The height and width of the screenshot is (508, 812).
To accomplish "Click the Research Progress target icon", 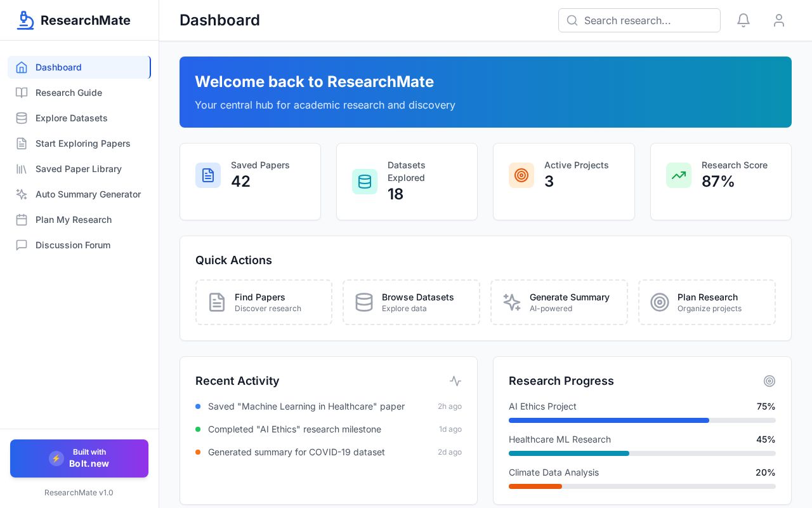I will click(x=769, y=381).
